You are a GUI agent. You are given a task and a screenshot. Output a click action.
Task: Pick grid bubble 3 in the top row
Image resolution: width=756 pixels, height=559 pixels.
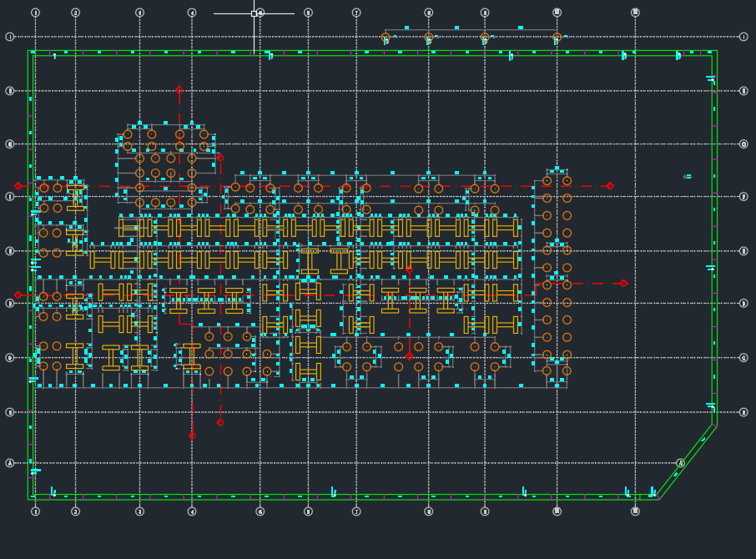pyautogui.click(x=140, y=13)
